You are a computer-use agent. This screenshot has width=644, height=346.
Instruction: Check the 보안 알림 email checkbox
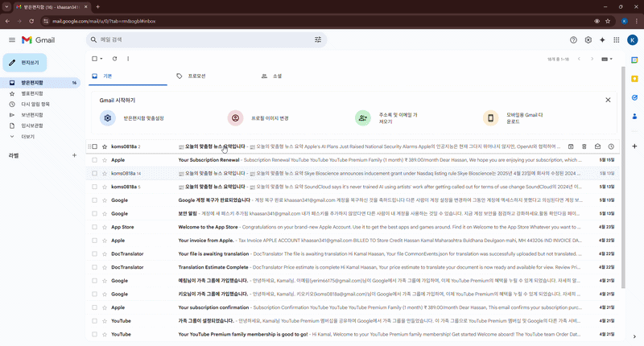(x=94, y=214)
